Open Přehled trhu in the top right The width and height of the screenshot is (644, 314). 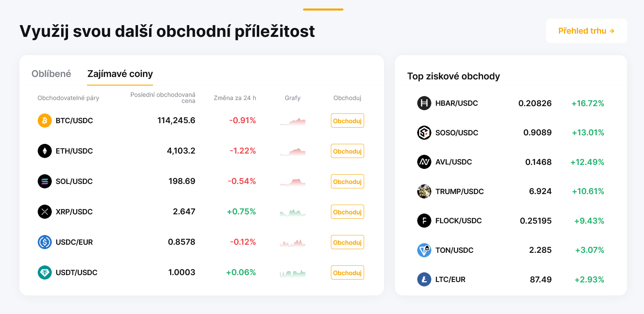(x=586, y=30)
